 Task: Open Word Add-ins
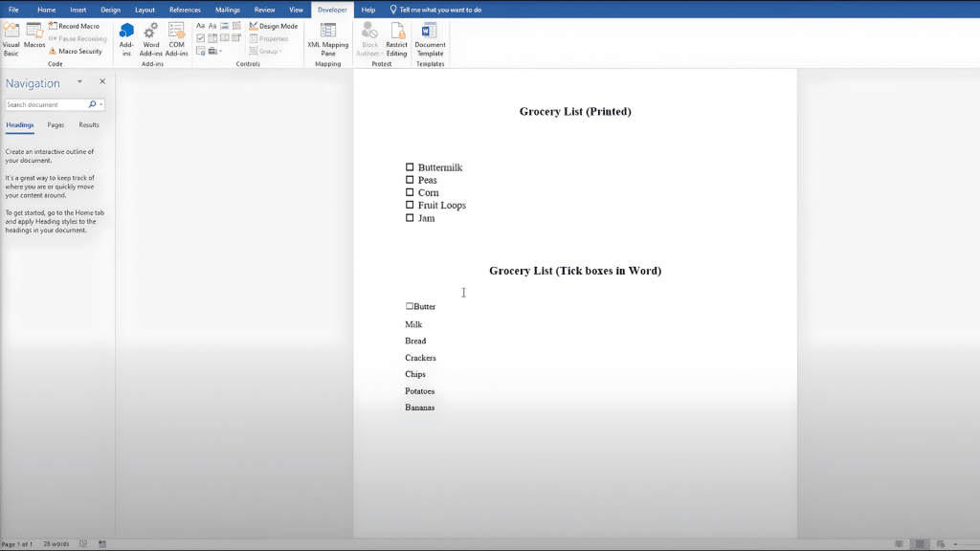click(x=150, y=36)
